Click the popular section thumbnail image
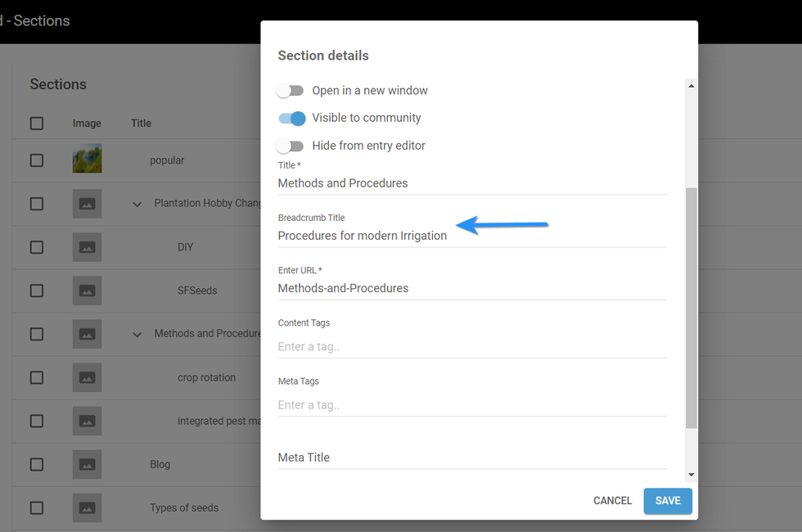Screen dimensions: 802x532 [87, 159]
